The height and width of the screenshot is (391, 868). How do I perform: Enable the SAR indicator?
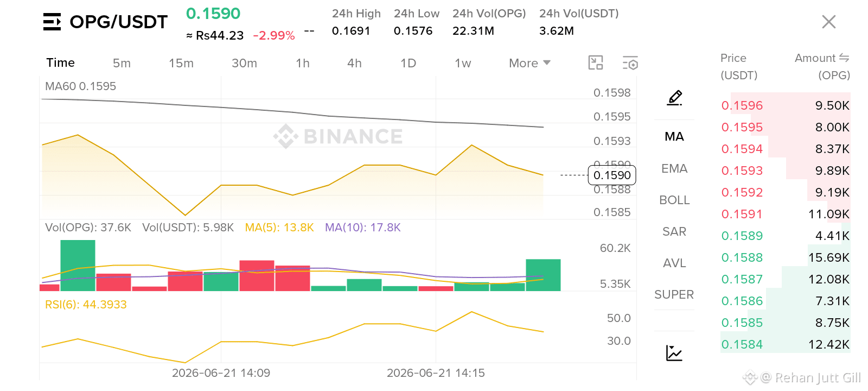pyautogui.click(x=674, y=231)
